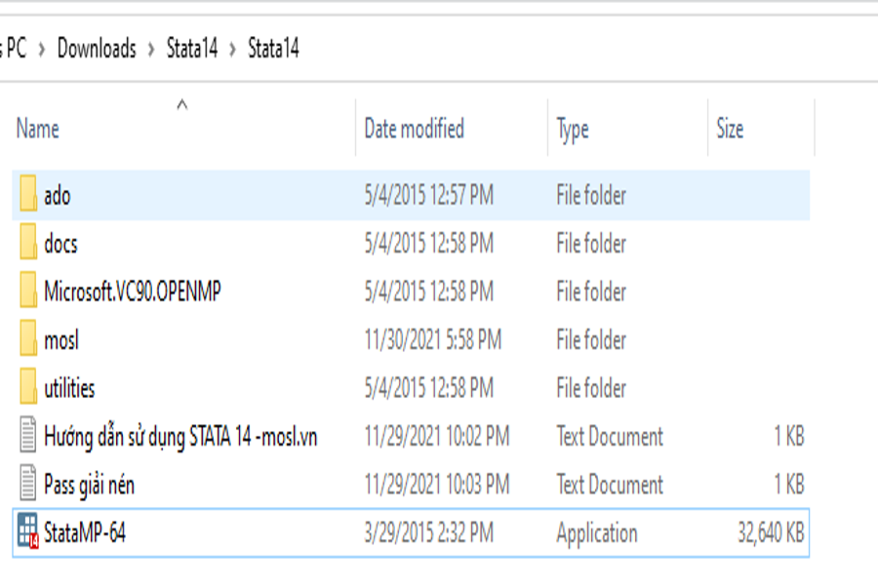Open the docs folder icon
Screen dimensions: 878x588
coord(28,242)
